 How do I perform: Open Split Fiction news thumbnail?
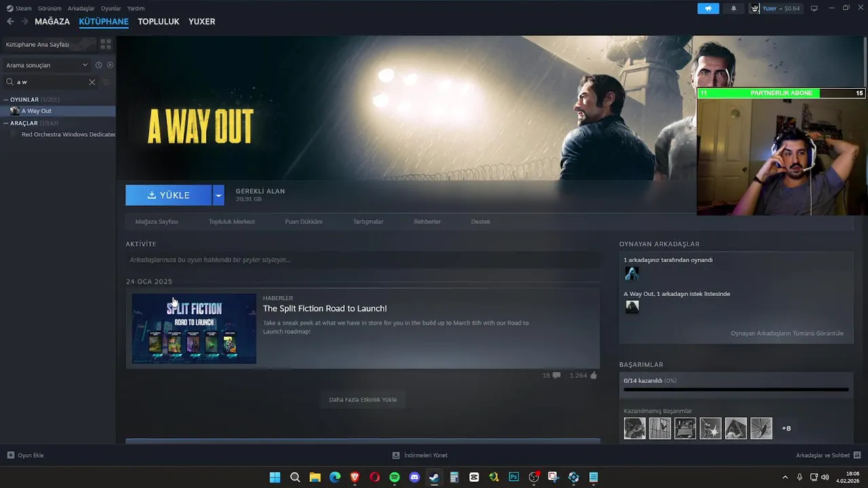(194, 329)
